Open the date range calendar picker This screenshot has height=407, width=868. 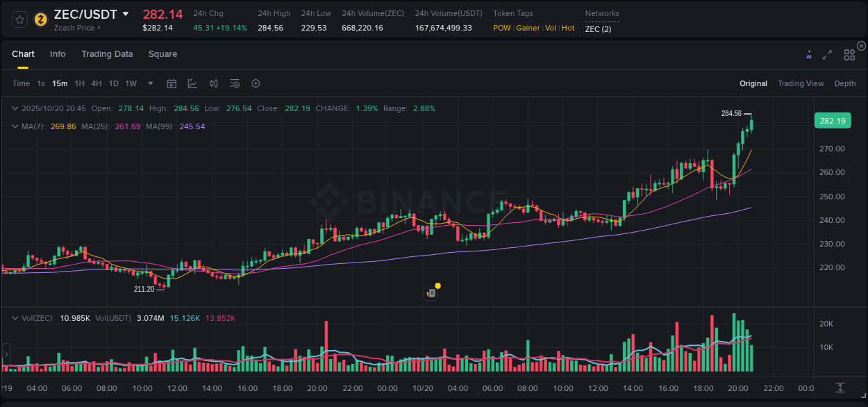click(172, 83)
